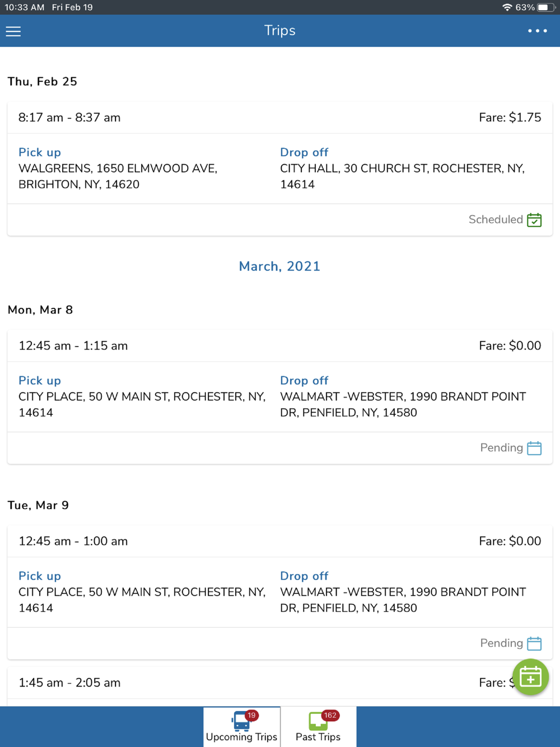The image size is (560, 747).
Task: Switch to the Past Trips tab
Action: [318, 727]
